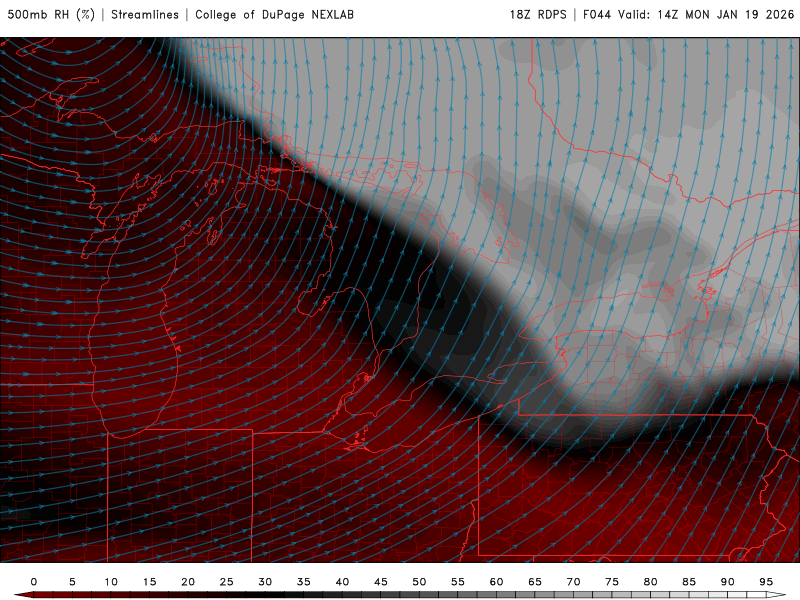Click the colorbar label "25"
Viewport: 800px width, 600px height.
pyautogui.click(x=227, y=582)
